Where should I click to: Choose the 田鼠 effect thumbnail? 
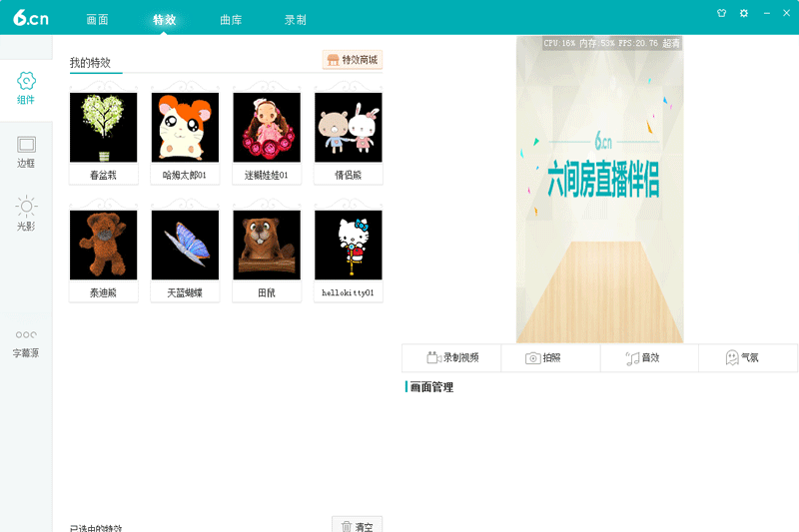tap(267, 245)
